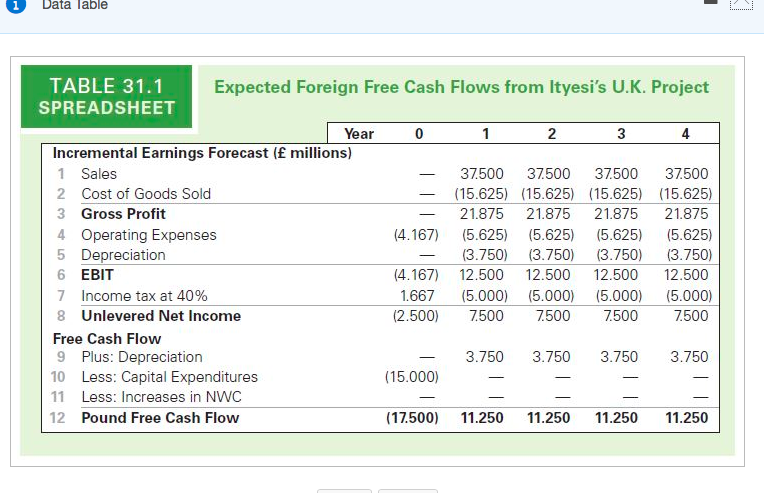Select Sales value 37.500 for Year 1
Screen dimensions: 764x493
pos(481,174)
